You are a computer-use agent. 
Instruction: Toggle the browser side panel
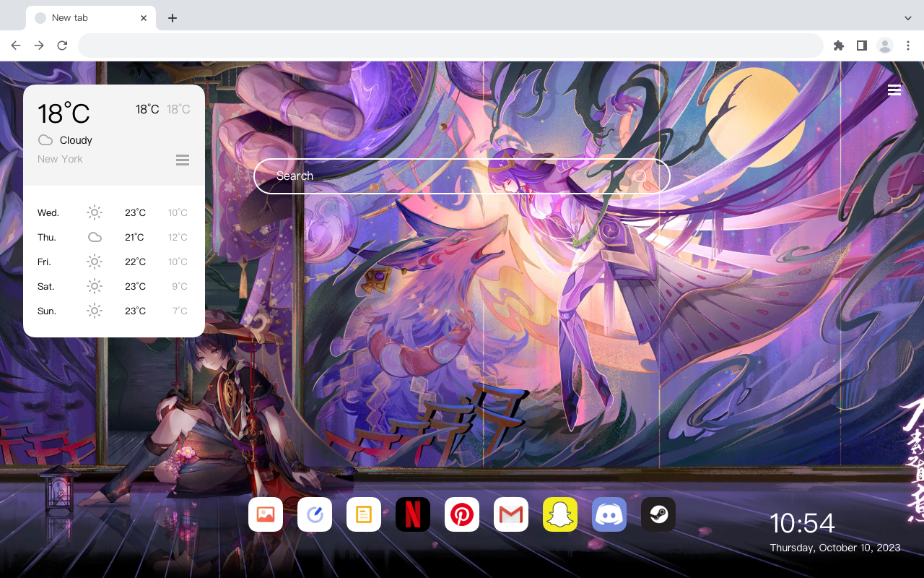[x=861, y=46]
